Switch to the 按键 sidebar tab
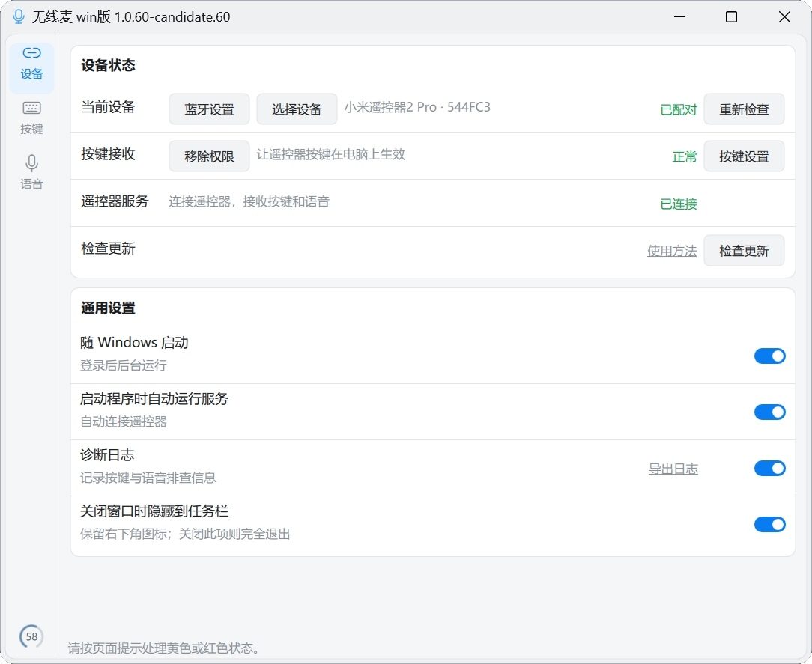This screenshot has height=664, width=812. (31, 119)
